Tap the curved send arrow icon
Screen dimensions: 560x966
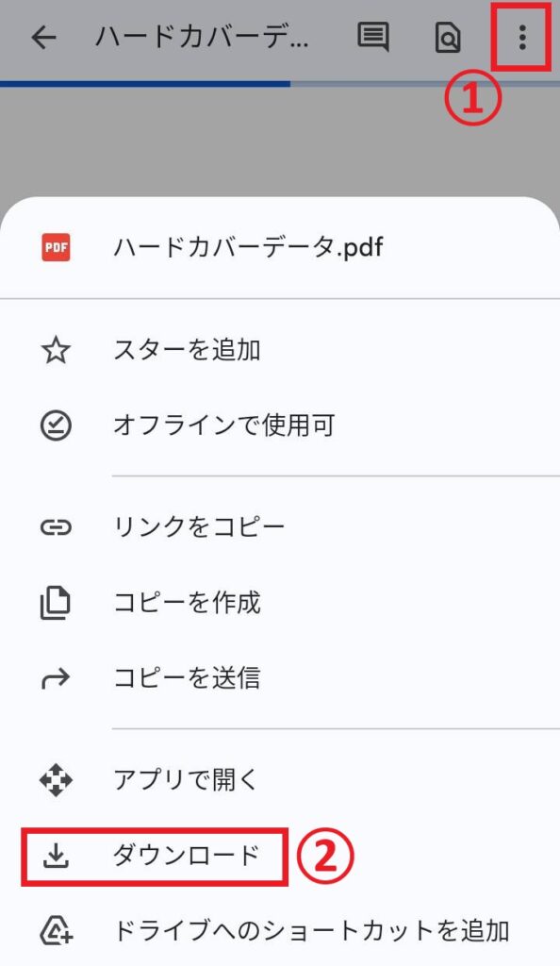click(56, 679)
